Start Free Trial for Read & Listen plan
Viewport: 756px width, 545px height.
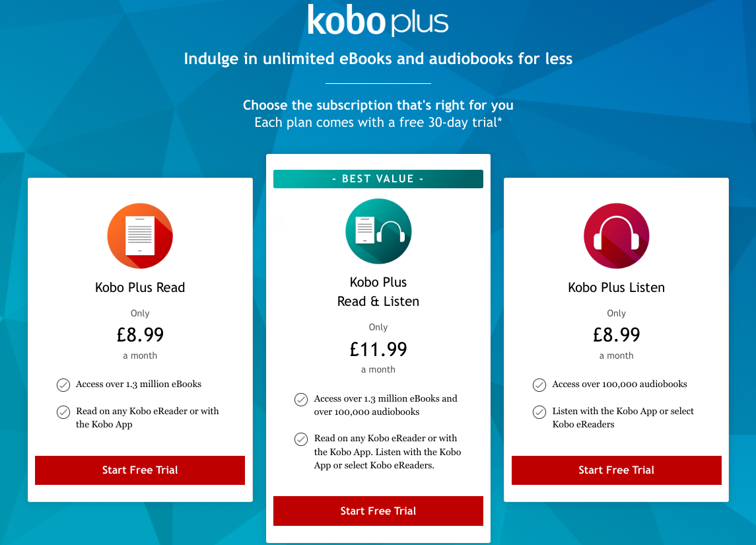click(x=378, y=511)
